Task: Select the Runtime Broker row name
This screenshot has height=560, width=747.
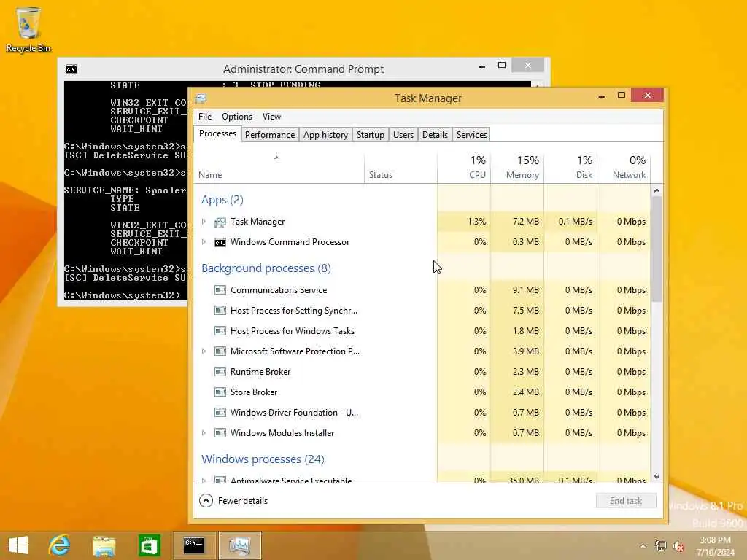Action: [x=260, y=372]
